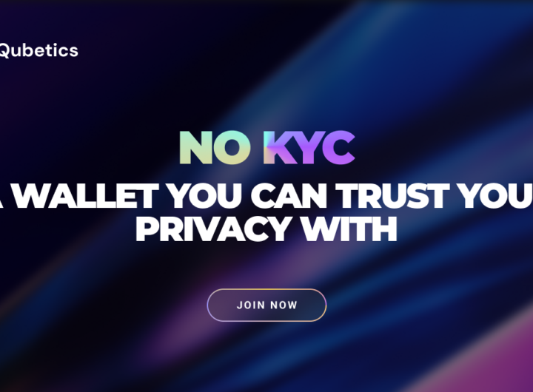Click the letter Q of Qubetics
The width and height of the screenshot is (533, 392).
coord(4,51)
